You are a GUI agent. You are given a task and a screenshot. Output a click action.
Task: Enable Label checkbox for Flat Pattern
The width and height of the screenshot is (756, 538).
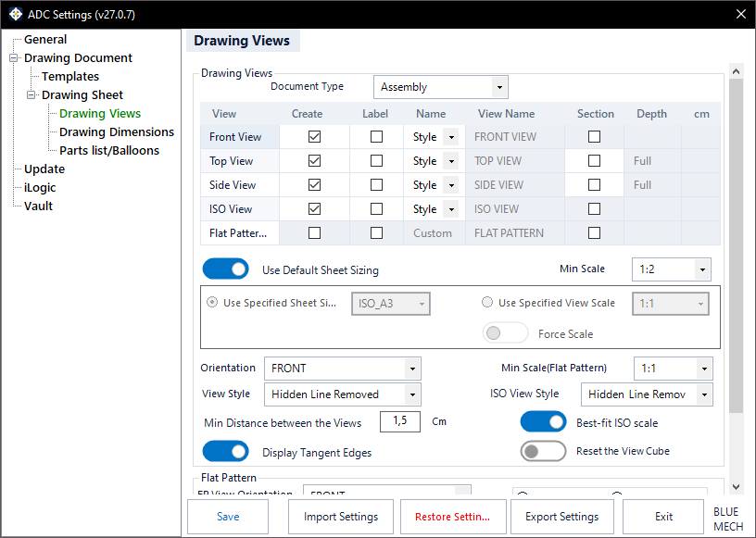376,233
